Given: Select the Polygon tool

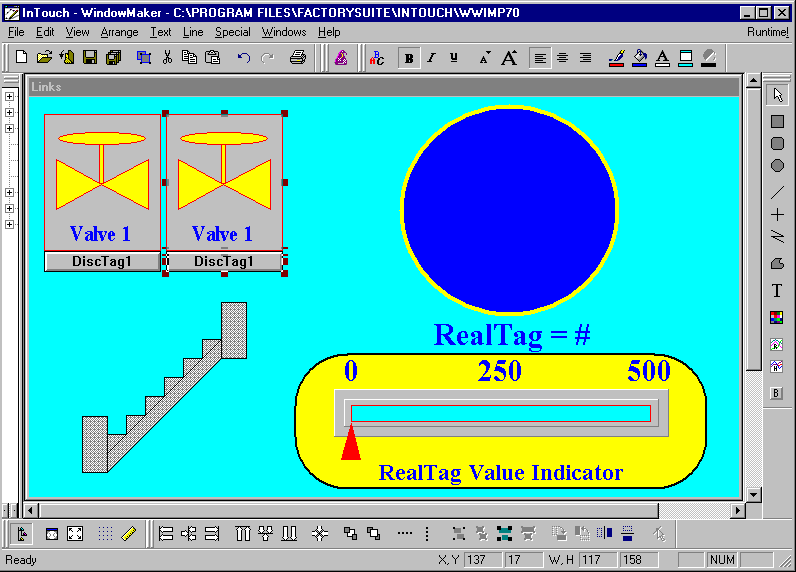Looking at the screenshot, I should click(777, 263).
